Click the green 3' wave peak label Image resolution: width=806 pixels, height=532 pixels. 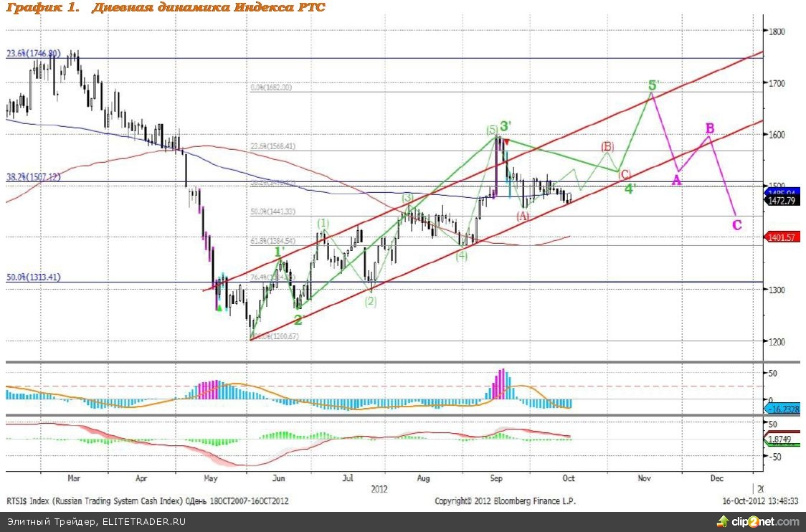click(505, 126)
